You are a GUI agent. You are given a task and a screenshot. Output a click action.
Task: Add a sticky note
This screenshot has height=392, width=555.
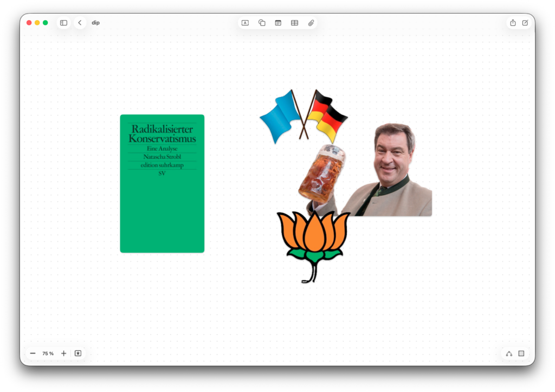[x=278, y=23]
